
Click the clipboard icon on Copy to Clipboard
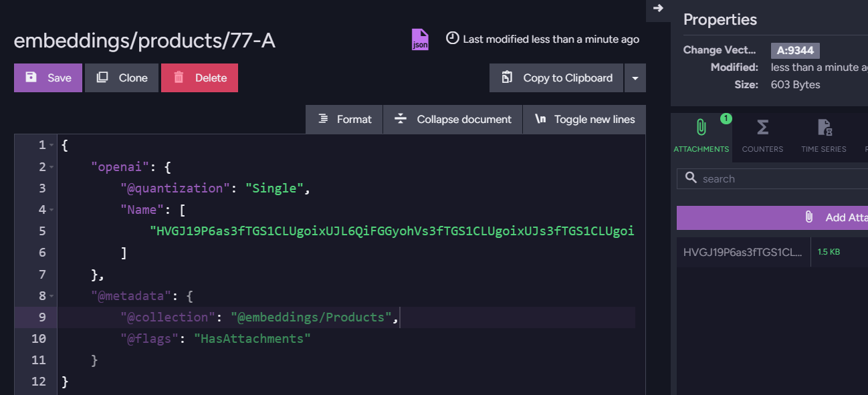(507, 78)
